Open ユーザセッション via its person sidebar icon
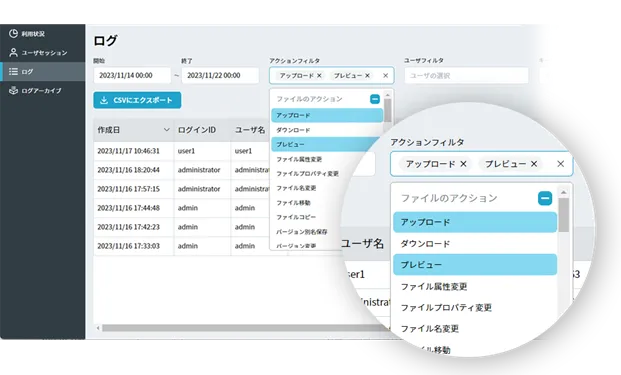621x375 pixels. coord(13,52)
